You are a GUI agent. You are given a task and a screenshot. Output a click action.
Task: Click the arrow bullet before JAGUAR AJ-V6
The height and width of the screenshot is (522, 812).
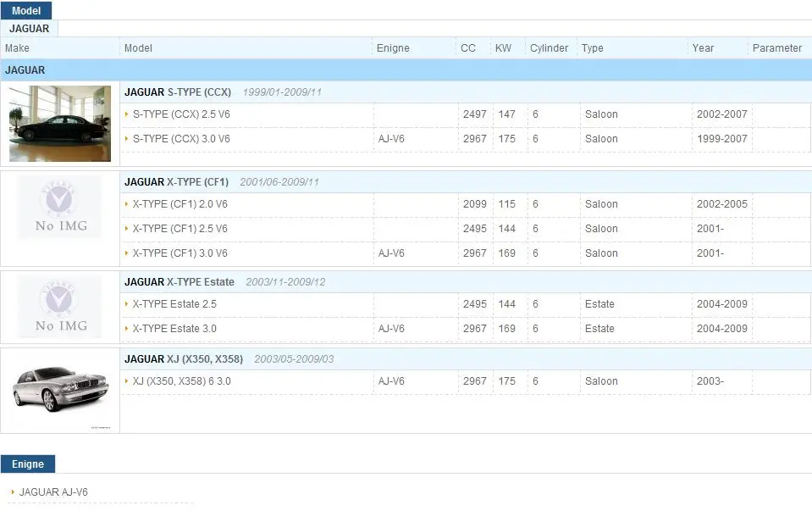coord(13,492)
